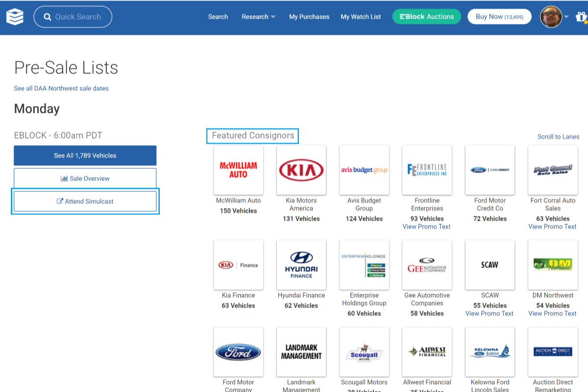Open Scougall Motors logo tile
This screenshot has width=588, height=392.
(364, 352)
